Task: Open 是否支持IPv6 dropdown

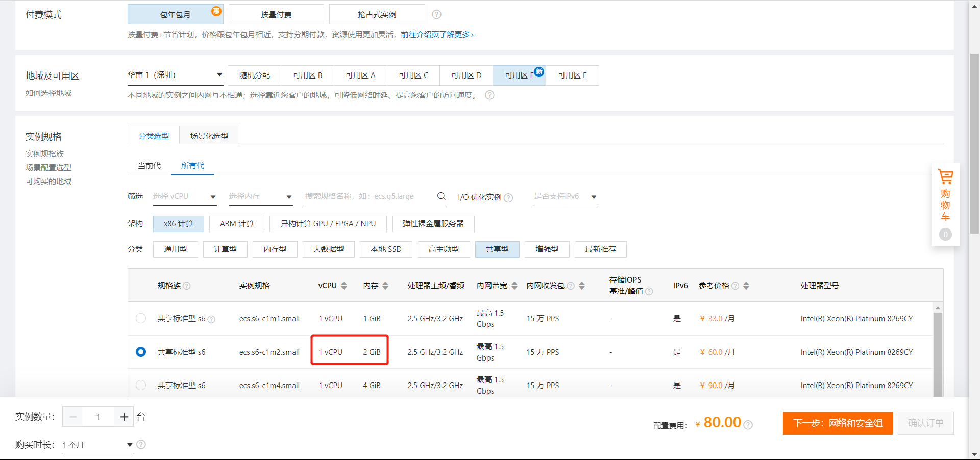Action: tap(566, 196)
